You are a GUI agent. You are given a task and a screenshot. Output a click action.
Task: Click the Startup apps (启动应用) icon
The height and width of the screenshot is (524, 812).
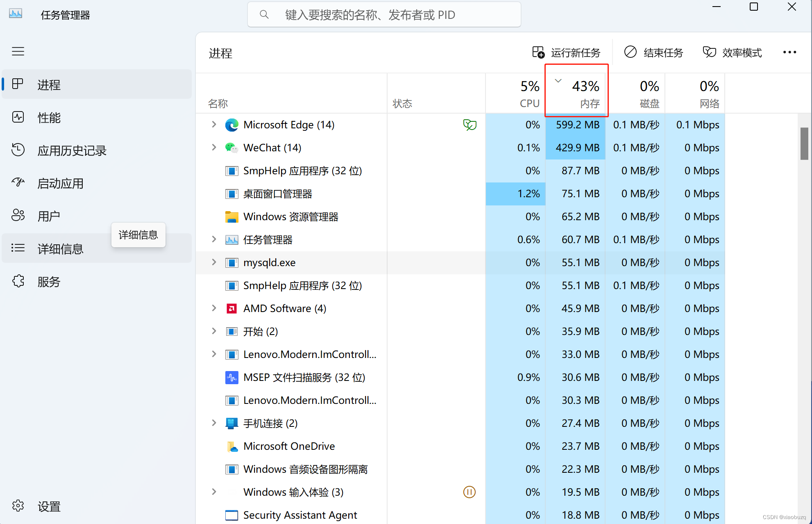pyautogui.click(x=18, y=183)
